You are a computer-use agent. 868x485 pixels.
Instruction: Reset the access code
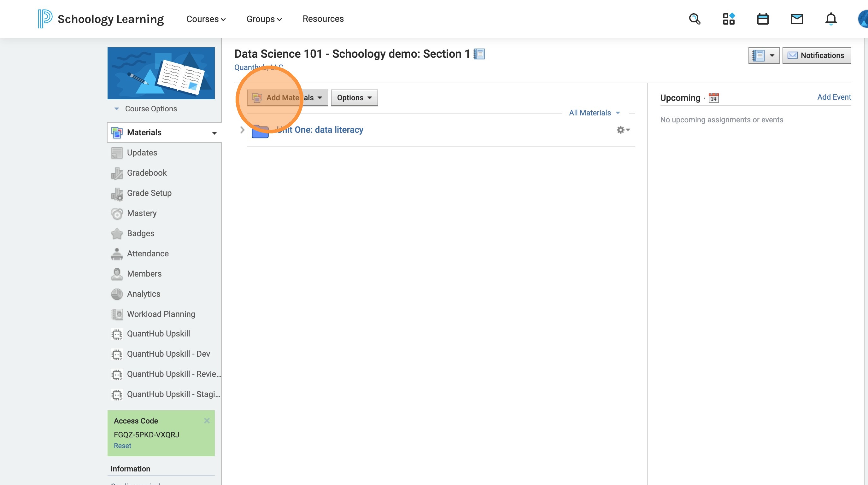pyautogui.click(x=122, y=446)
